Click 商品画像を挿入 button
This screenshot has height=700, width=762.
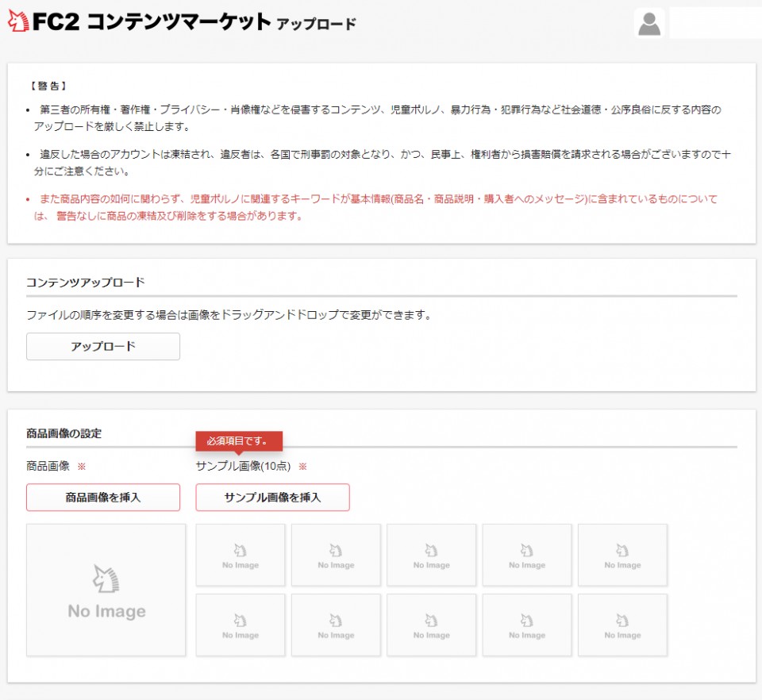tap(103, 497)
